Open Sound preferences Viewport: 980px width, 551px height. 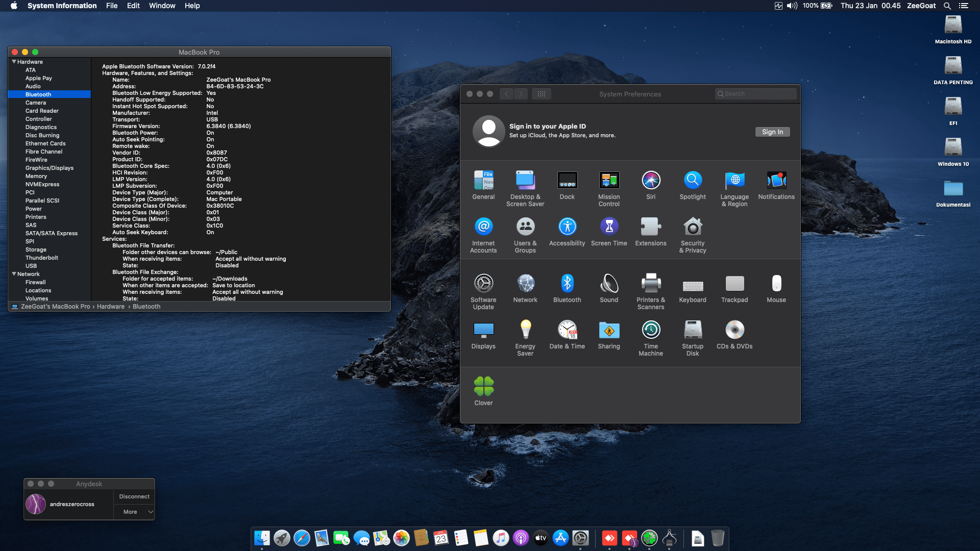tap(609, 288)
